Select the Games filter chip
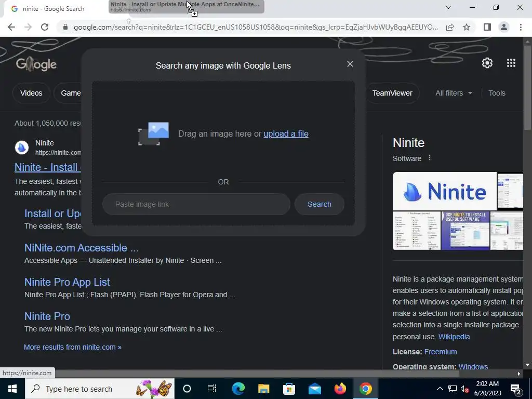Screen dimensions: 532x399 [x=68, y=93]
